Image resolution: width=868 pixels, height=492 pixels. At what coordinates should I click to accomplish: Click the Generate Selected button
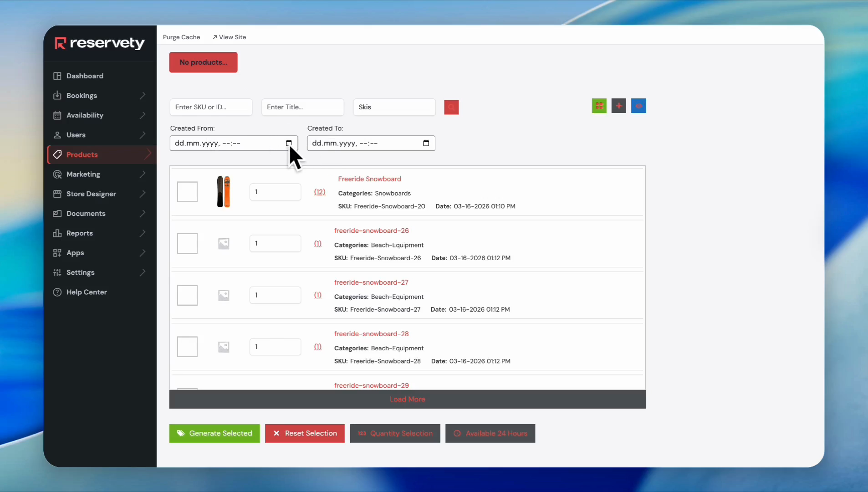(214, 433)
